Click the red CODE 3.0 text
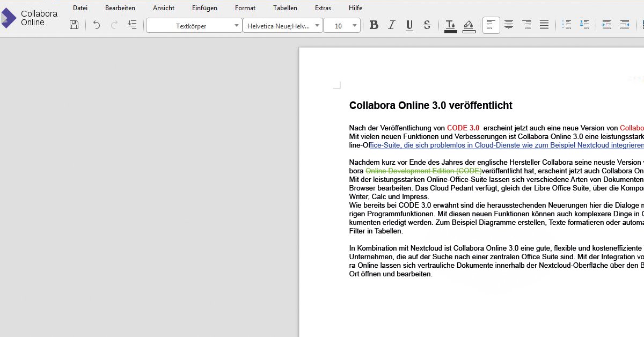 coord(463,128)
